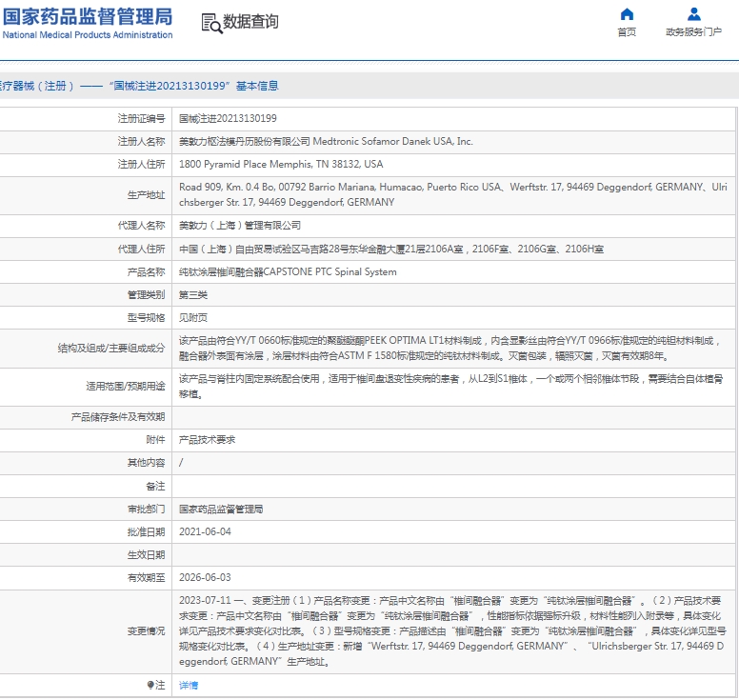
Task: Click model spec 见附页 value
Action: tap(193, 318)
